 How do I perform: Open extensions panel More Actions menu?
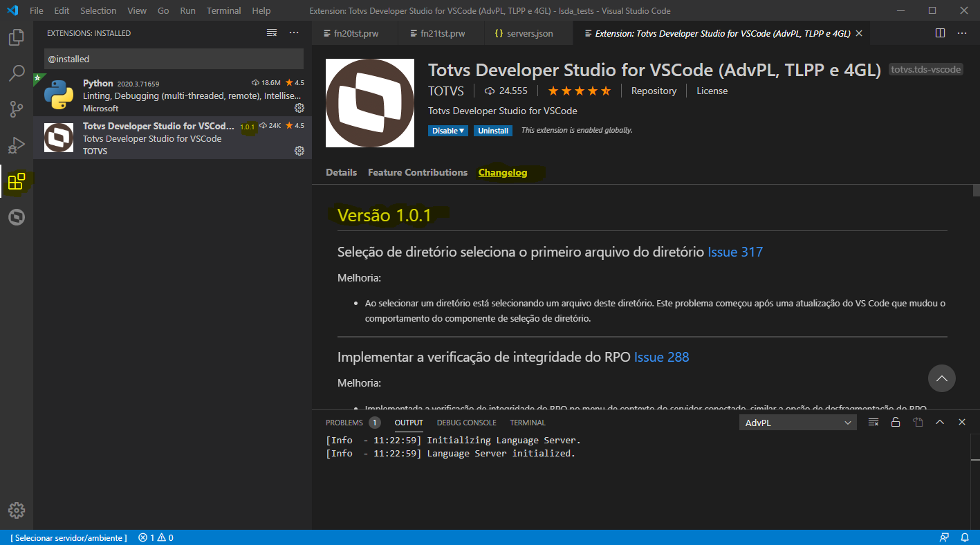294,33
